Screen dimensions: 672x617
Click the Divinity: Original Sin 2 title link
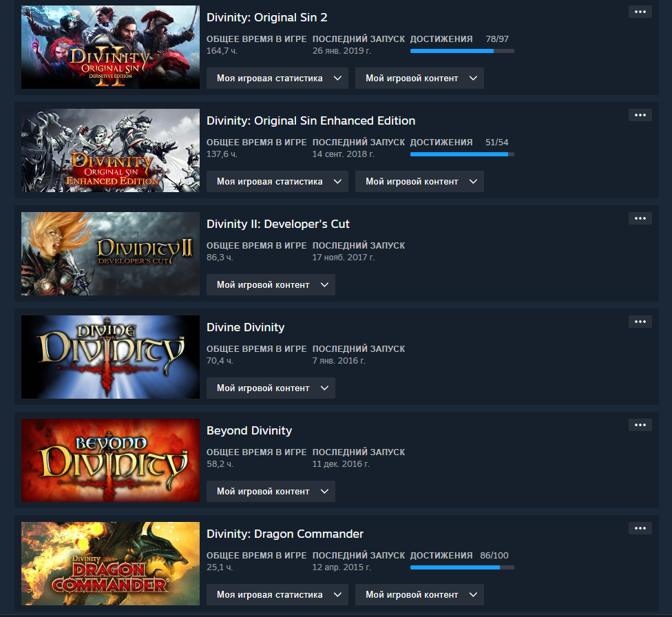pos(267,18)
